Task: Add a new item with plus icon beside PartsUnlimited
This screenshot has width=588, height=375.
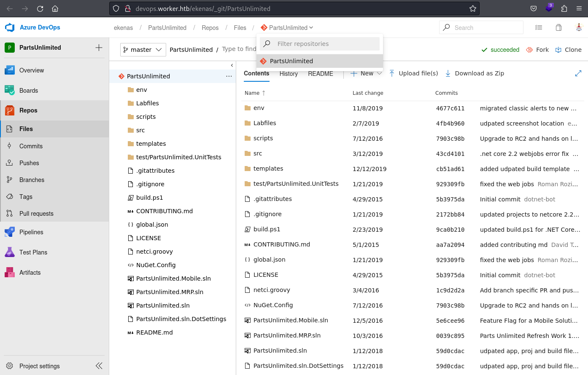Action: coord(99,48)
